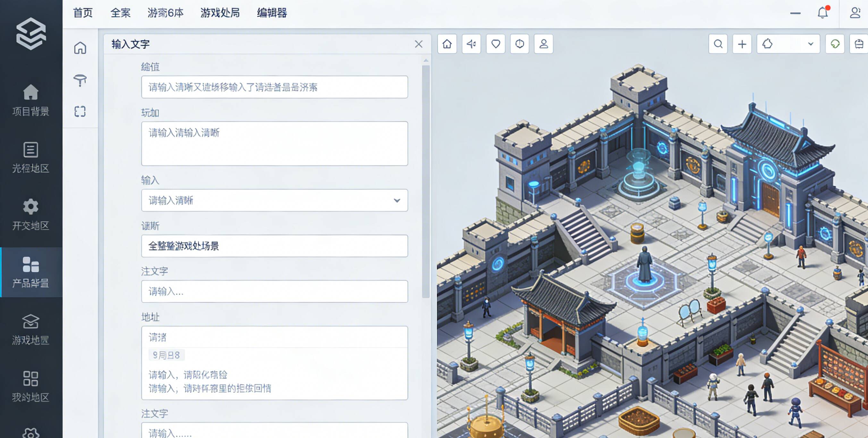Click the person icon in the viewport toolbar
The height and width of the screenshot is (438, 868).
pos(543,44)
